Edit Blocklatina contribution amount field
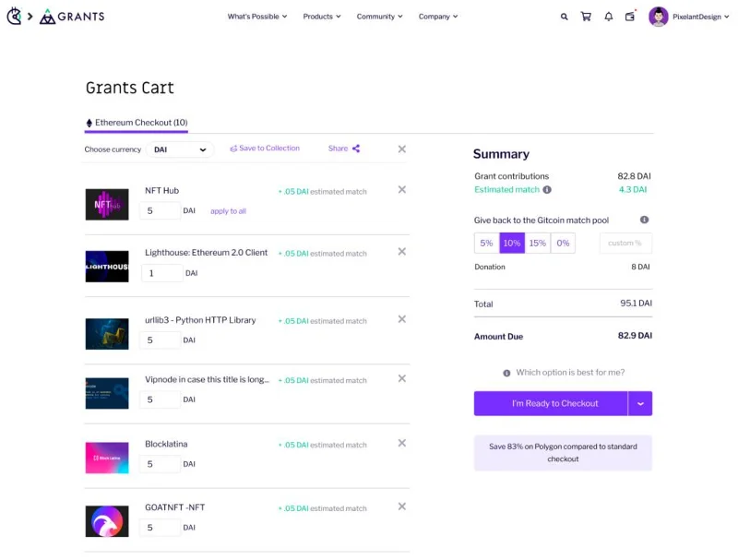Screen dimensions: 738x560 (x=160, y=463)
